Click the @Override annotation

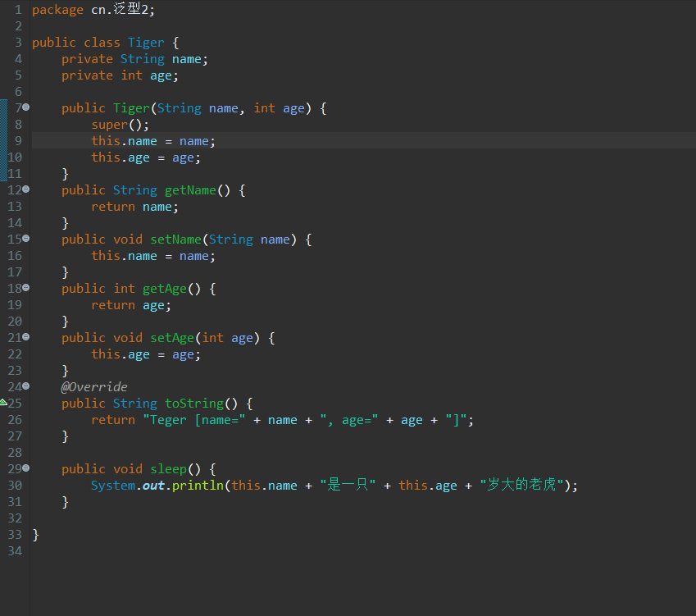tap(94, 387)
